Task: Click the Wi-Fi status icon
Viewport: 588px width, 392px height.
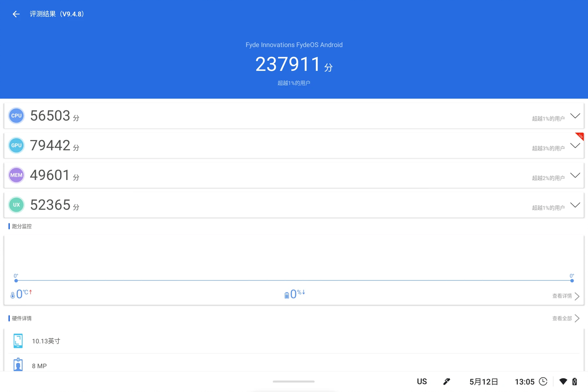Action: coord(563,382)
